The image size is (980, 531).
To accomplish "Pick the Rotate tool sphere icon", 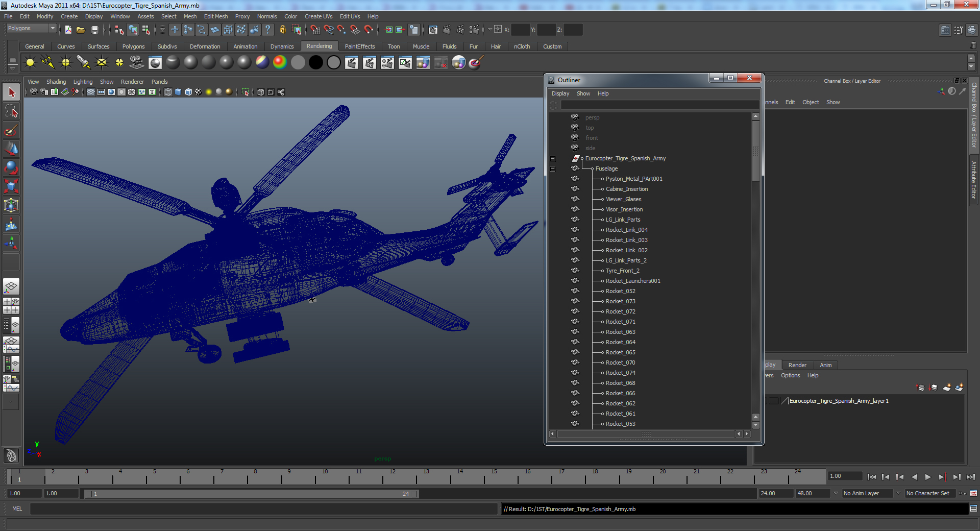I will (11, 168).
